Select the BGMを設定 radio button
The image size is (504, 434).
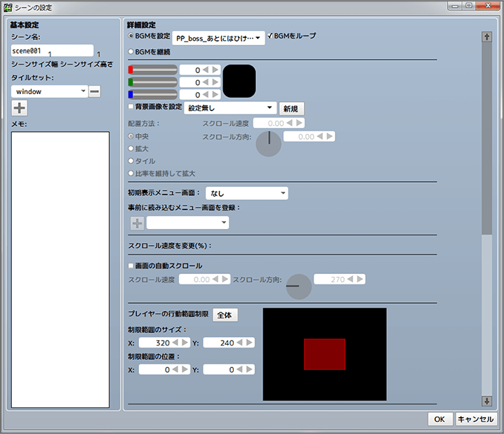click(131, 34)
